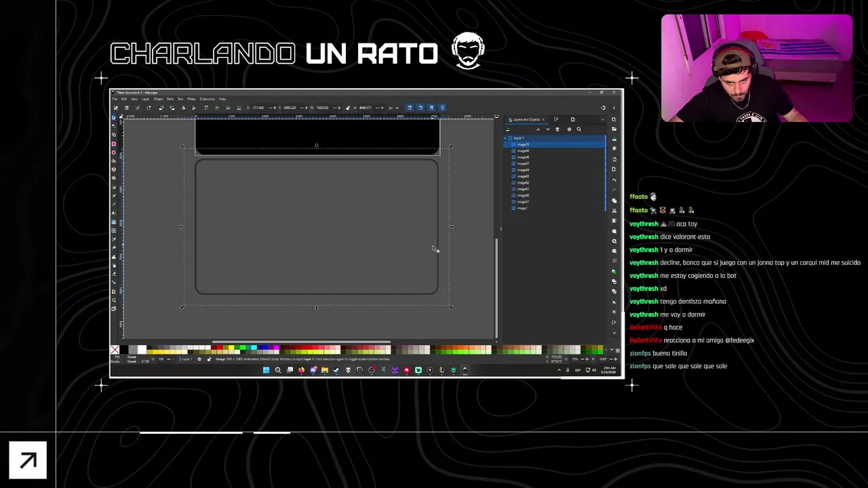Viewport: 868px width, 488px height.
Task: Open Layers panel settings gear
Action: coord(570,129)
